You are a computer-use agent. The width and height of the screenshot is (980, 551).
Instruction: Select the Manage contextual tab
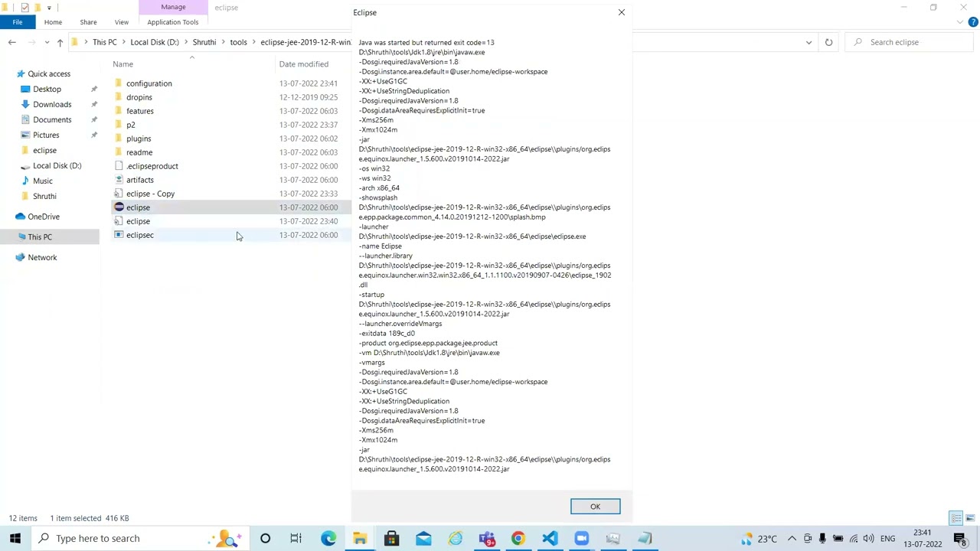click(x=173, y=7)
